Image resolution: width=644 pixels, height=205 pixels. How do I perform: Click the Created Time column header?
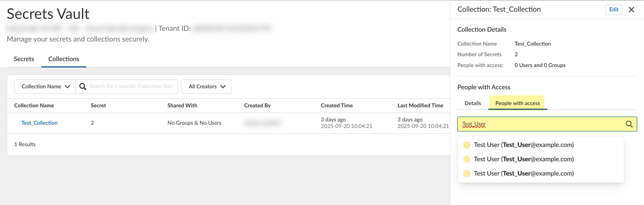[337, 105]
